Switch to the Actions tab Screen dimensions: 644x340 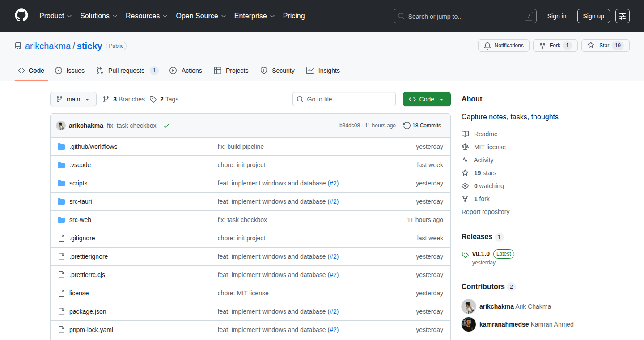click(186, 71)
